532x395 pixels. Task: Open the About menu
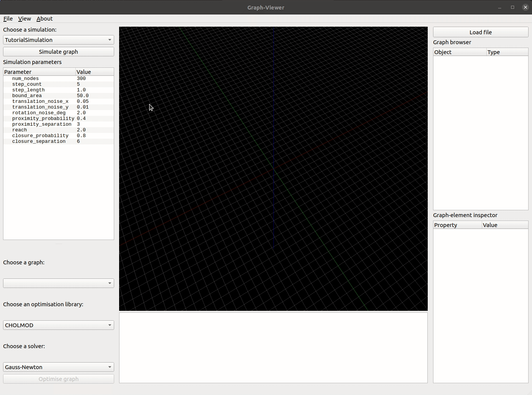pos(45,19)
